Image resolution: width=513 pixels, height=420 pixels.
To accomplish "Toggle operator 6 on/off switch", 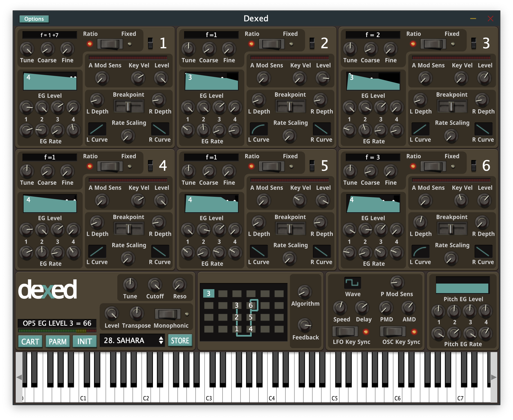I will pyautogui.click(x=474, y=166).
